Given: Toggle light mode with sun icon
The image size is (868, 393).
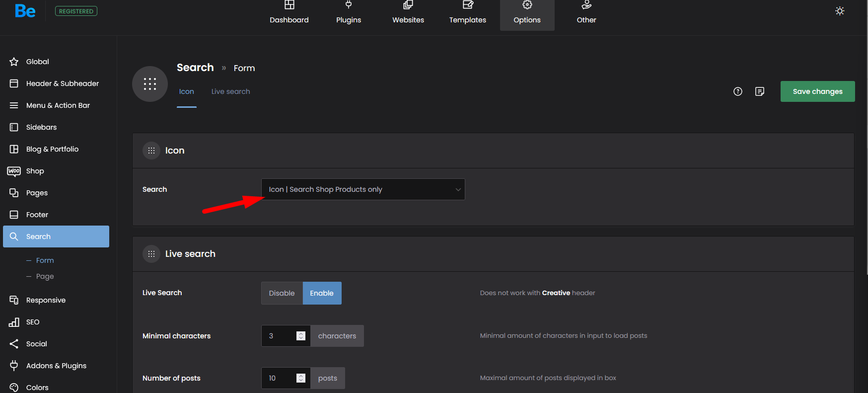Looking at the screenshot, I should (x=840, y=11).
